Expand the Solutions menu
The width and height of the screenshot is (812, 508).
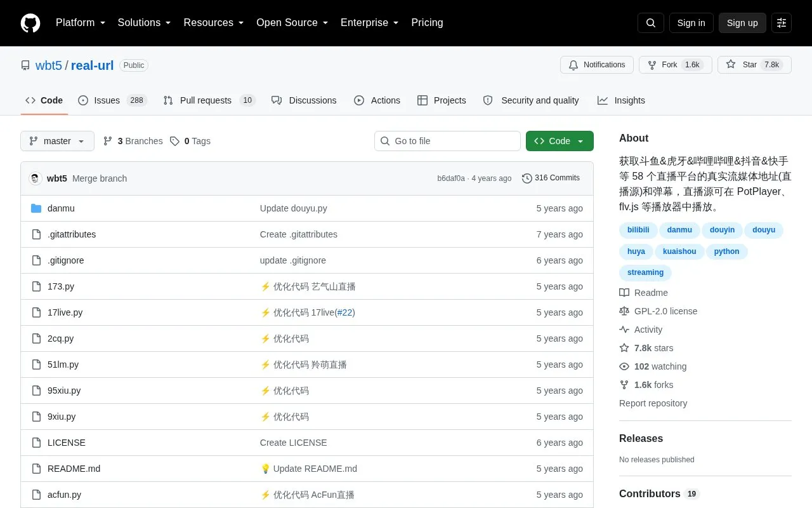pyautogui.click(x=145, y=23)
